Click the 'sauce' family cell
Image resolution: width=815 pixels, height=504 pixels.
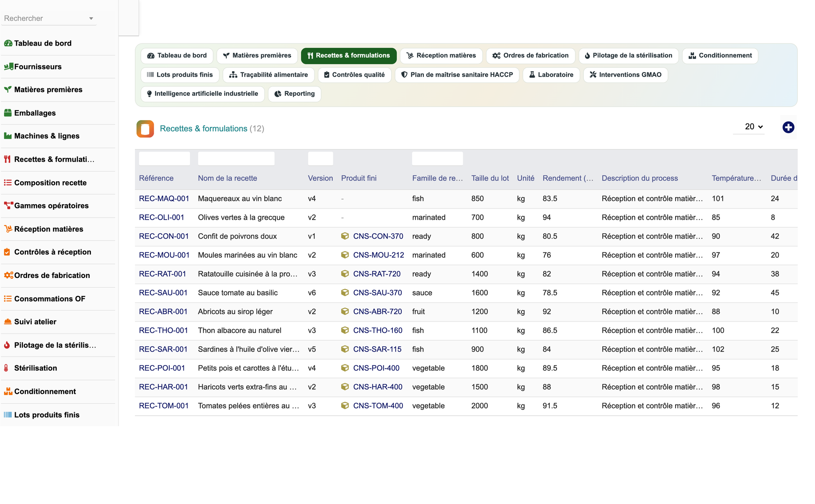pyautogui.click(x=422, y=293)
